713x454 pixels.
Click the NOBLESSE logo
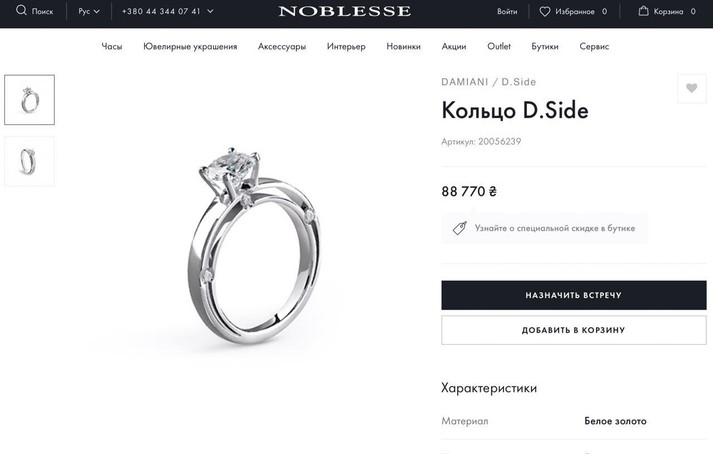click(344, 12)
